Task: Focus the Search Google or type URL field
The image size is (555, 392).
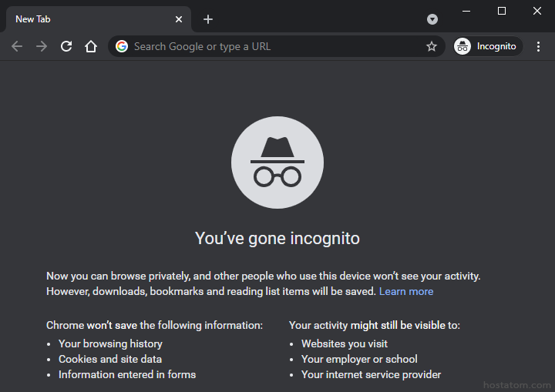Action: tap(270, 46)
